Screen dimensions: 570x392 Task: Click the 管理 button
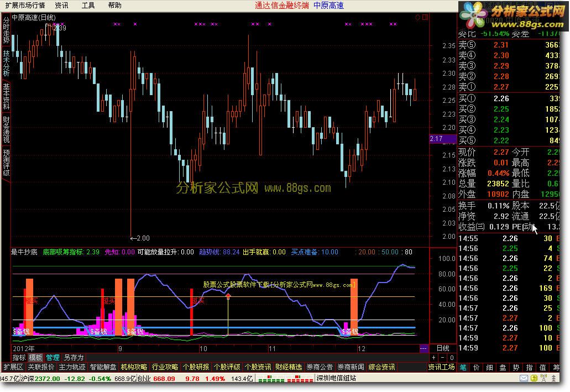53,358
